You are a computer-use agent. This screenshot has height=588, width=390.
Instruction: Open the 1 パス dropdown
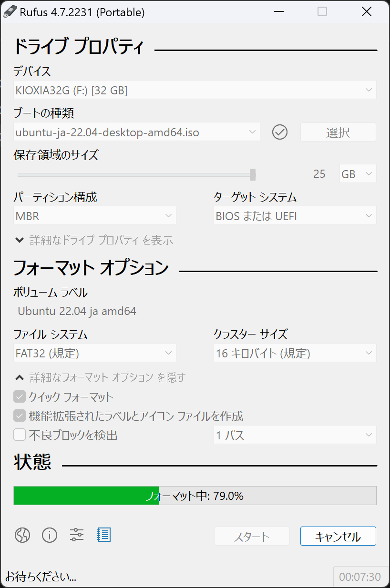[295, 435]
